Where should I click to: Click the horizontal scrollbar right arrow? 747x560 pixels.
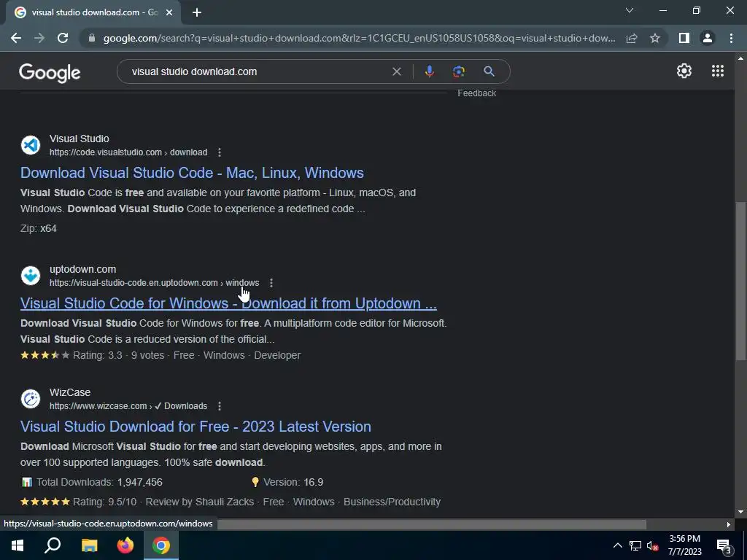(729, 524)
